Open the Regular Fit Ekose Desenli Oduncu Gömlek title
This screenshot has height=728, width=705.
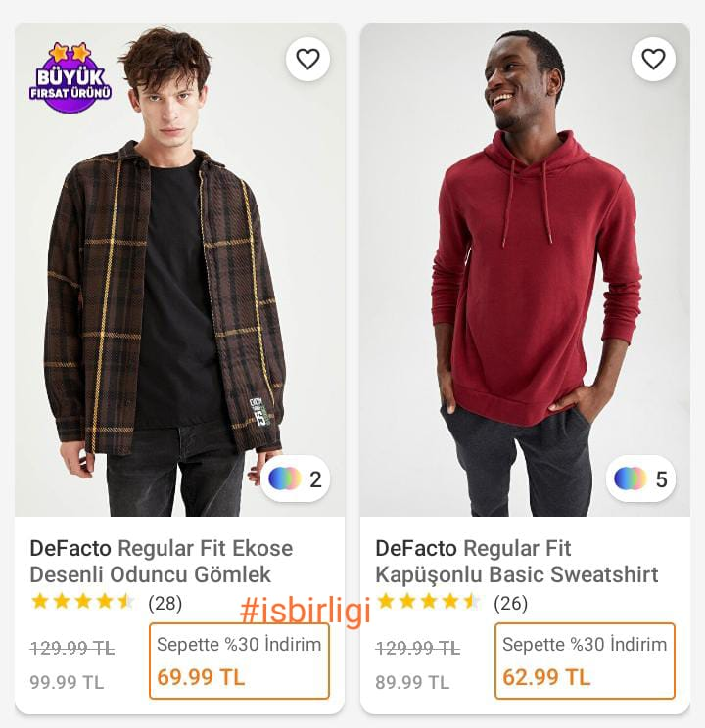coord(162,562)
